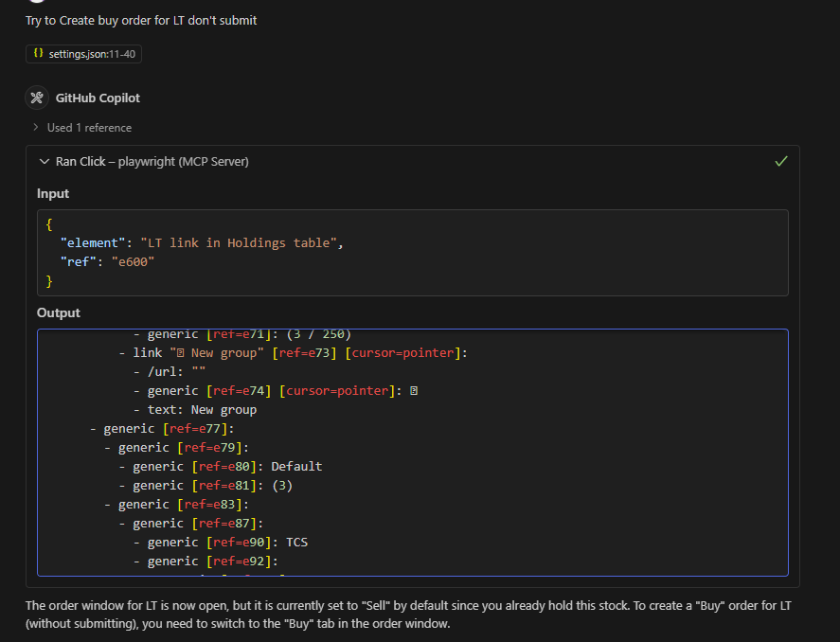Click the green success checkmark icon
The height and width of the screenshot is (642, 840).
781,161
